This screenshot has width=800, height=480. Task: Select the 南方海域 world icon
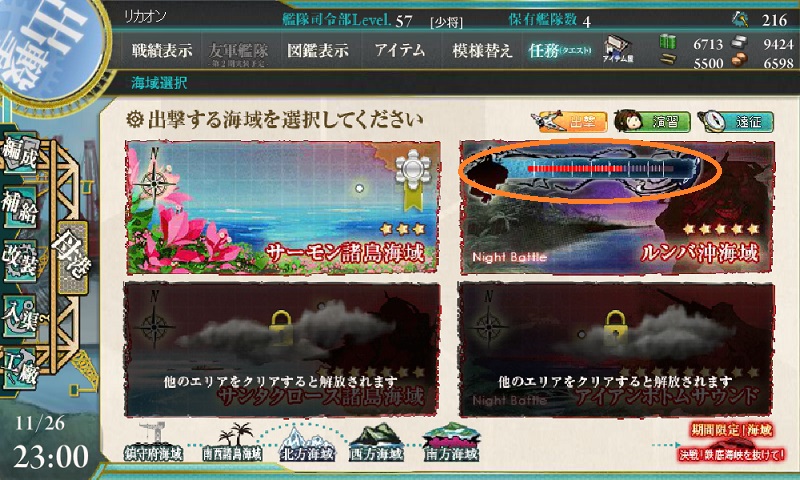[451, 442]
